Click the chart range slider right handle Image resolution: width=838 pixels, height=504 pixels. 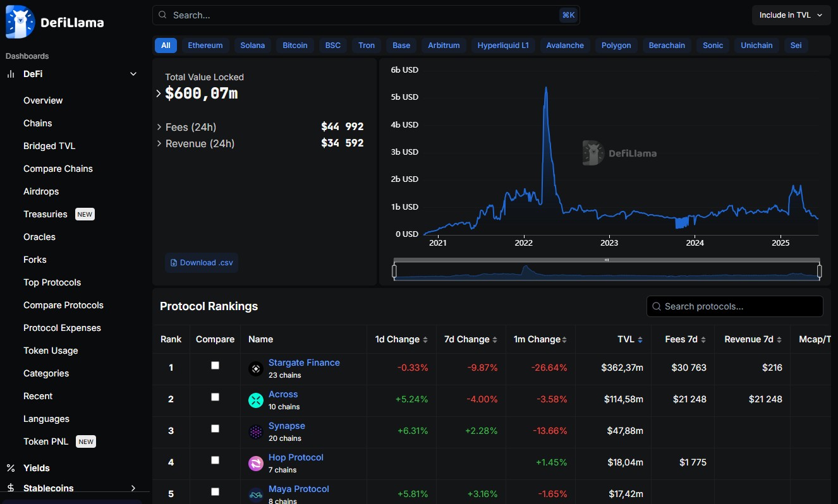(820, 272)
